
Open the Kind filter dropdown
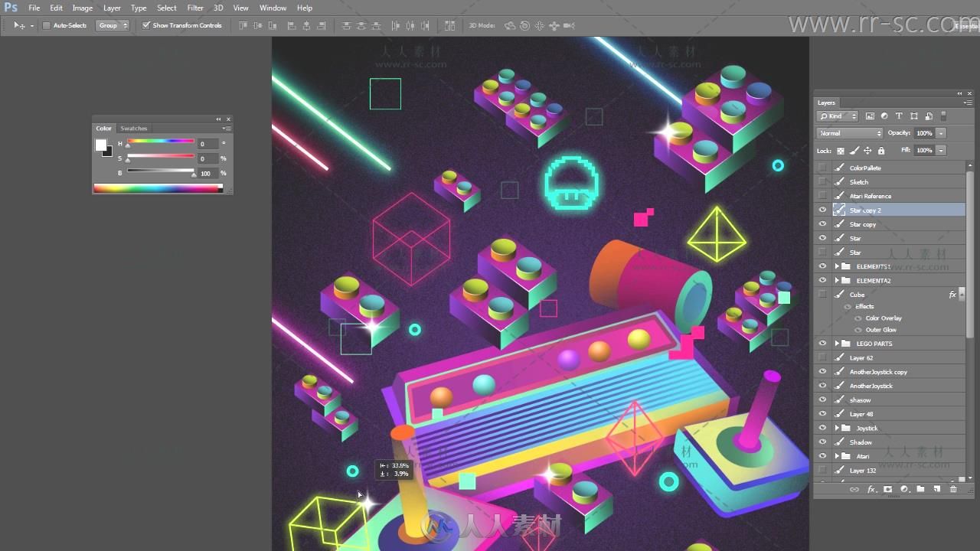[839, 116]
